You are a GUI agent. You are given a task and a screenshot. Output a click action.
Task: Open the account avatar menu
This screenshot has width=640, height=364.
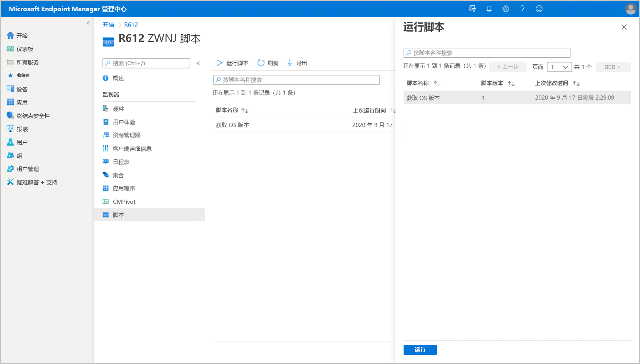(x=630, y=9)
